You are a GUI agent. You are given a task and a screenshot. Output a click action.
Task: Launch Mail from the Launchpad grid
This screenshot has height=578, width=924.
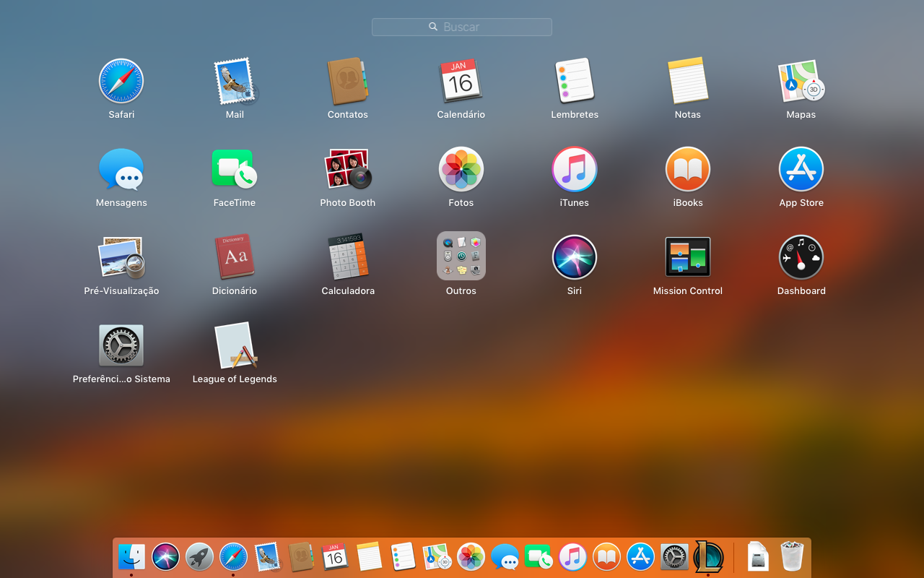pyautogui.click(x=235, y=81)
